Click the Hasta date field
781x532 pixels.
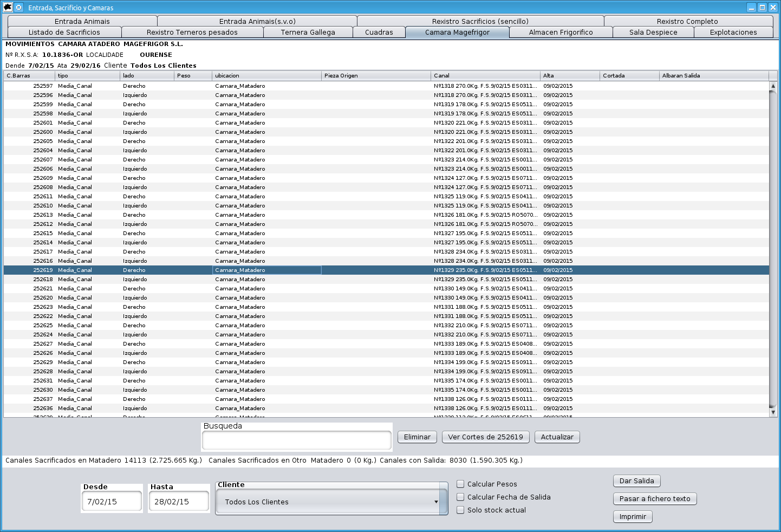pyautogui.click(x=179, y=501)
